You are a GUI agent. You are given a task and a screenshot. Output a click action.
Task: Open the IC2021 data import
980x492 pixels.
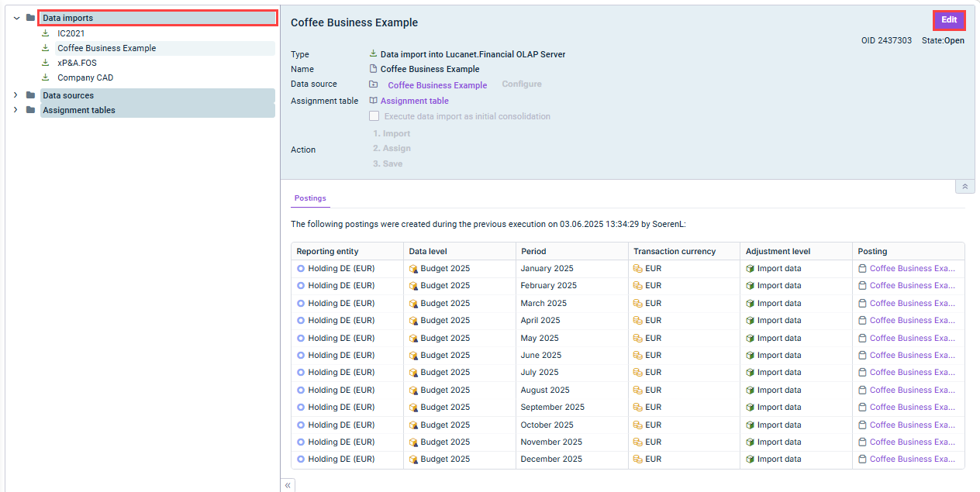tap(71, 33)
